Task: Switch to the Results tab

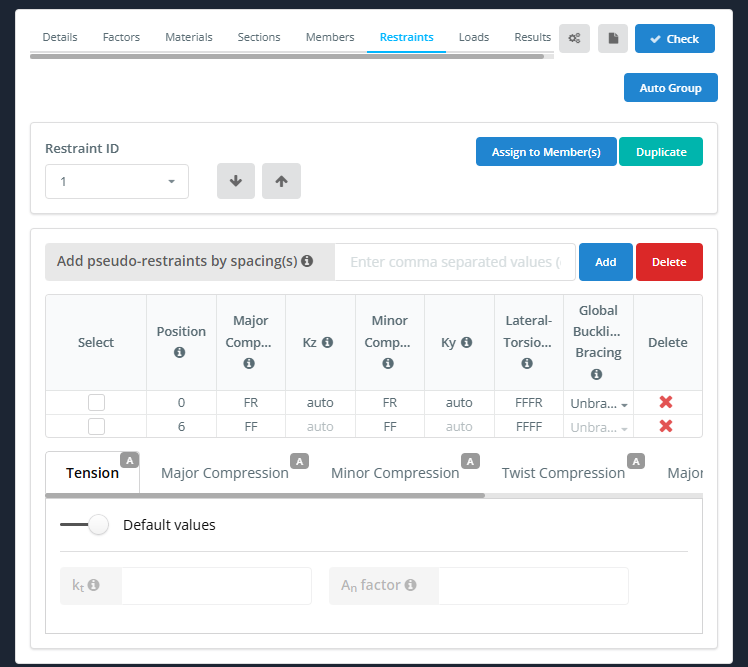Action: (532, 37)
